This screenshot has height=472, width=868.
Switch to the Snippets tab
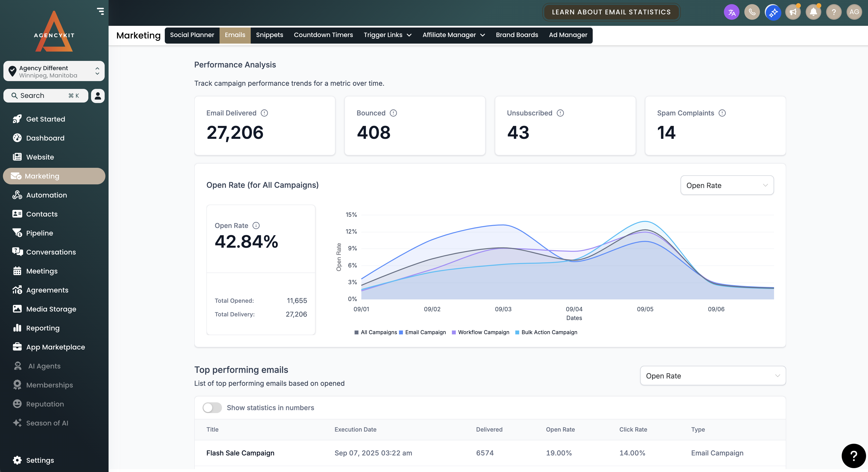click(x=269, y=35)
